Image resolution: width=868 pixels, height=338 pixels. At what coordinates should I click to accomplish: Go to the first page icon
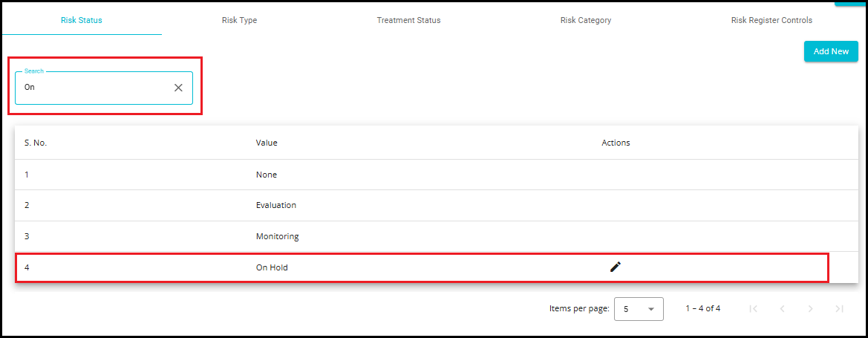[x=753, y=308]
